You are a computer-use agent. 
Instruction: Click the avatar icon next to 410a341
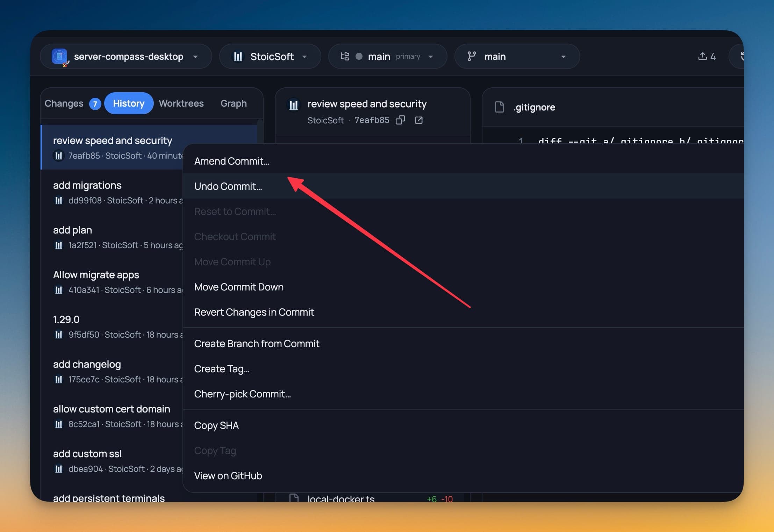coord(59,290)
